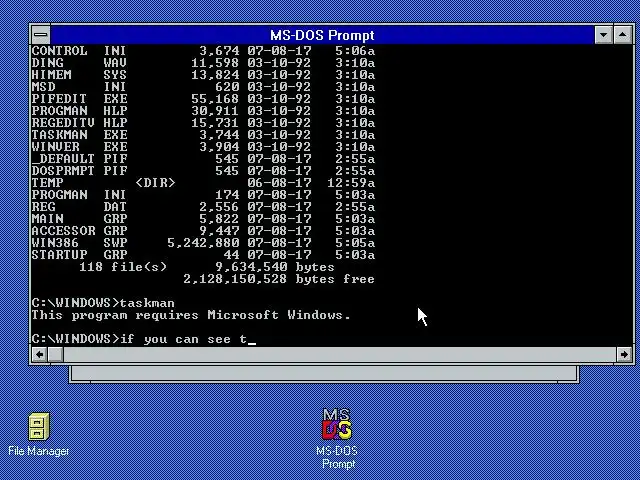Click the DING WAV file row

203,63
